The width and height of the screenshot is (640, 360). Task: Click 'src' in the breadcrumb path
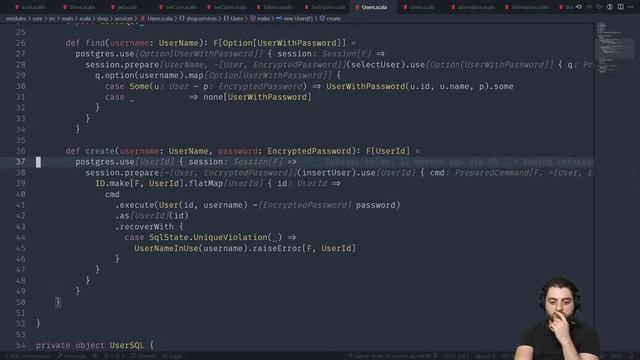pyautogui.click(x=52, y=19)
